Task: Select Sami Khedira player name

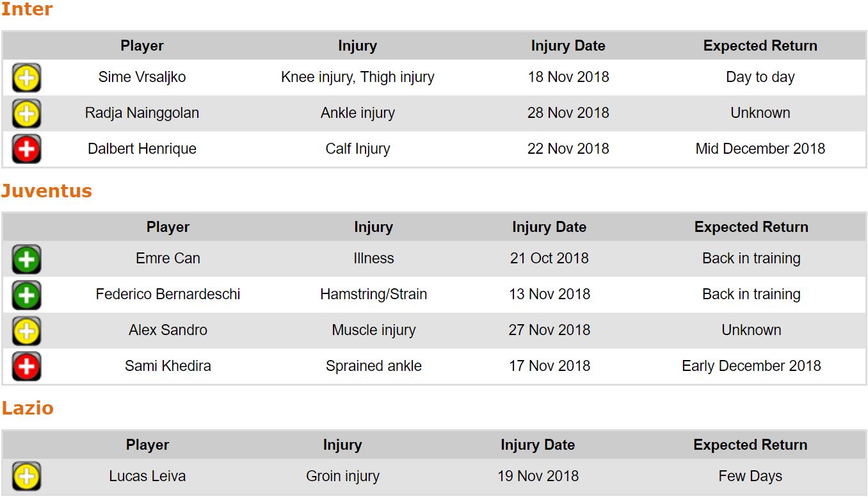Action: coord(168,366)
